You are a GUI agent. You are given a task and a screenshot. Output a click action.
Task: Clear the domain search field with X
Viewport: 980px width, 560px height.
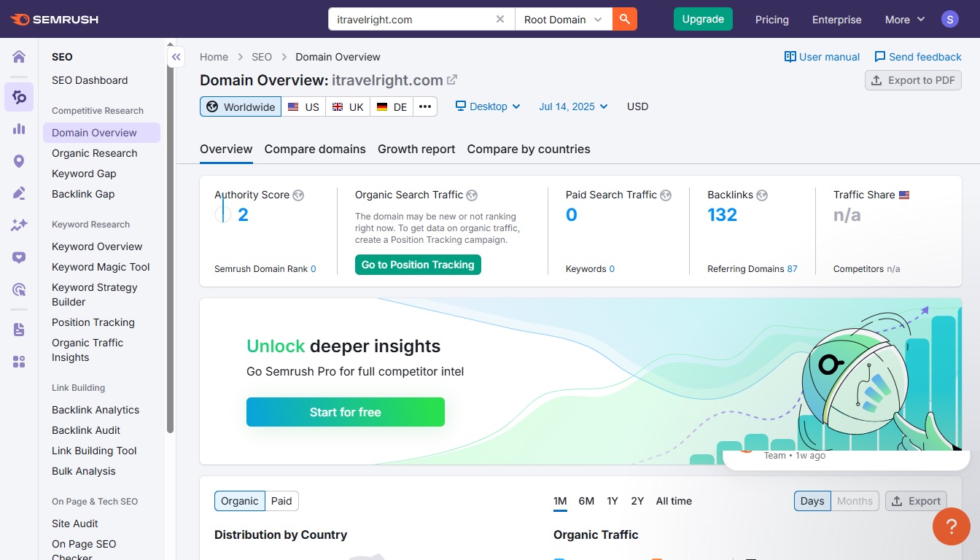click(x=499, y=20)
